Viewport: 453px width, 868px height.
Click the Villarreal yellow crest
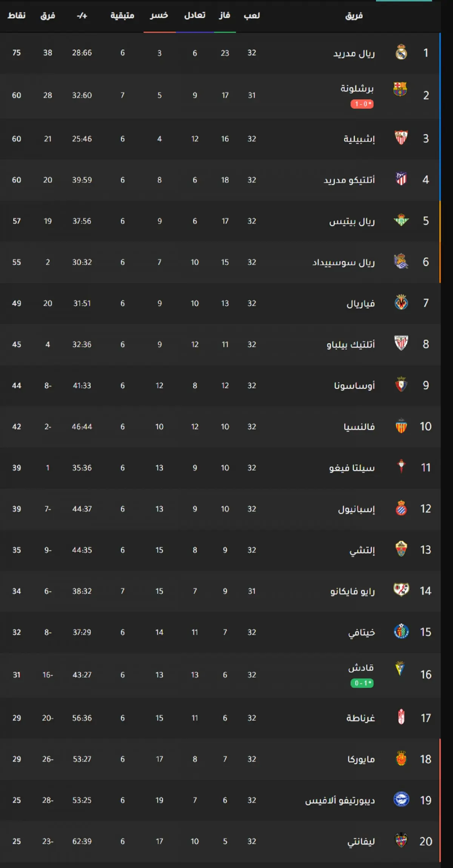coord(401,302)
